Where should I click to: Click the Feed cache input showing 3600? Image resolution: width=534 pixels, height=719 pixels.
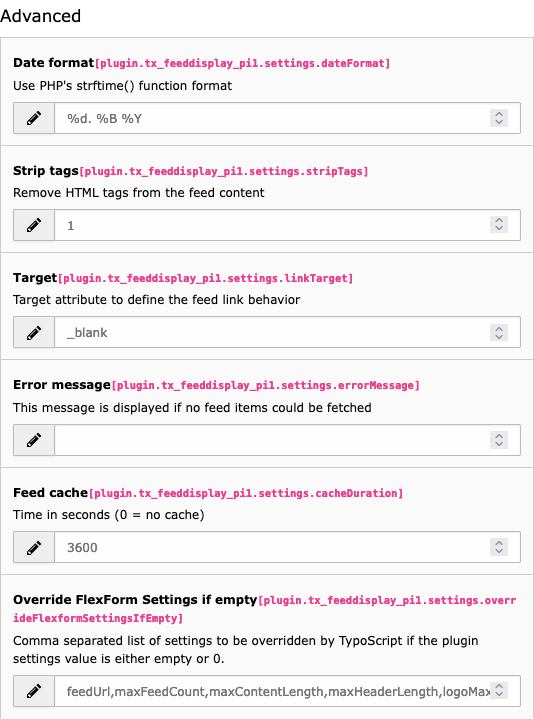[287, 547]
